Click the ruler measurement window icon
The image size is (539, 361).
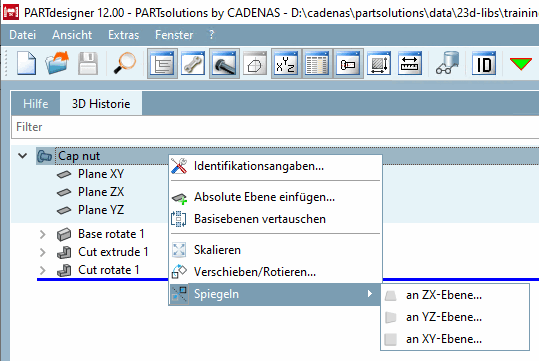pos(410,63)
